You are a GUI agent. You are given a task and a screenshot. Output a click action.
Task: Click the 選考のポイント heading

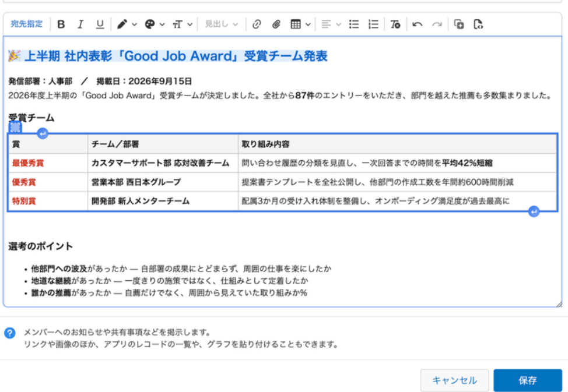coord(41,246)
